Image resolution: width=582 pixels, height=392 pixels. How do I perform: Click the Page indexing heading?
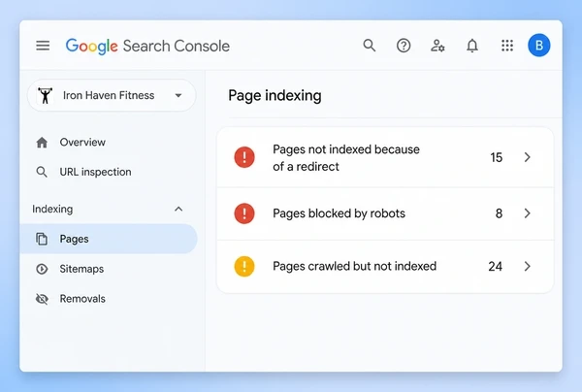(275, 95)
